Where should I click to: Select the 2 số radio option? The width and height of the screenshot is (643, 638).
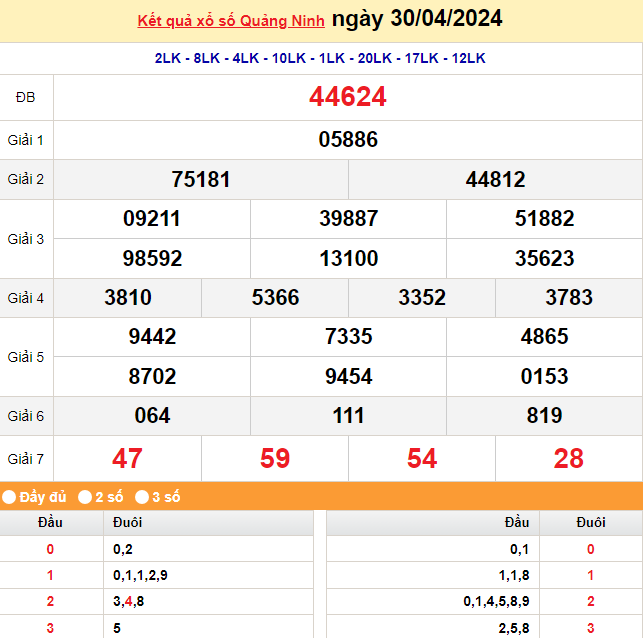(x=86, y=497)
